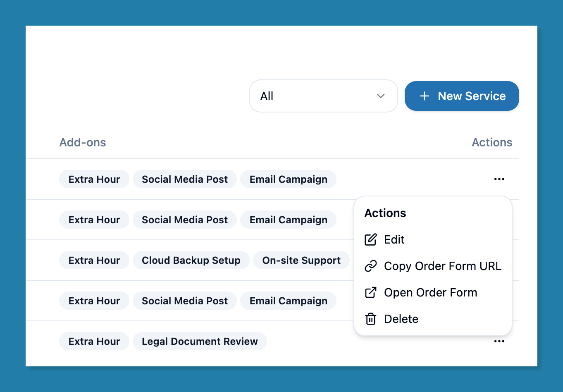Choose Delete from the Actions menu
The image size is (563, 392).
click(433, 319)
